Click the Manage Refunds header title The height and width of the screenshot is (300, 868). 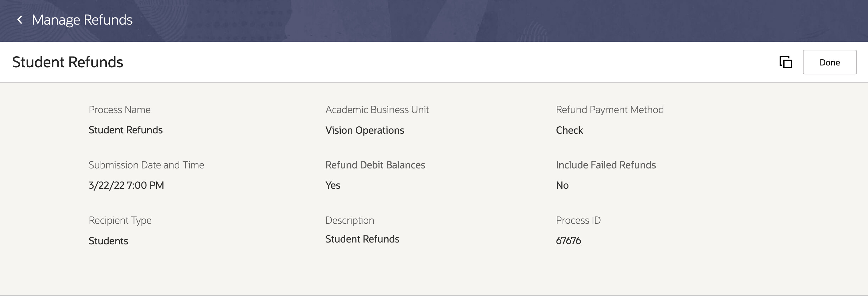tap(82, 20)
